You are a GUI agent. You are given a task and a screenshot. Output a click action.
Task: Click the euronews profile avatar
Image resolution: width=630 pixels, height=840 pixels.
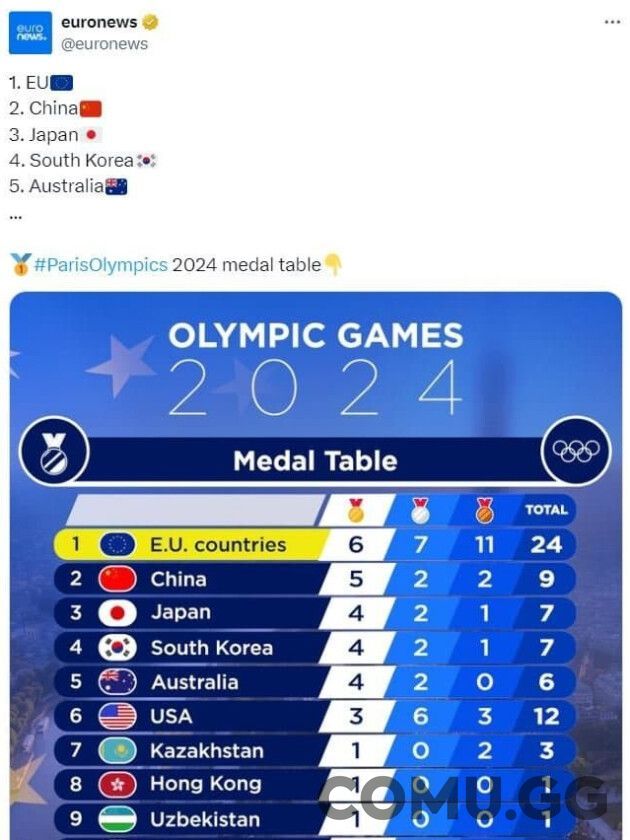click(30, 32)
